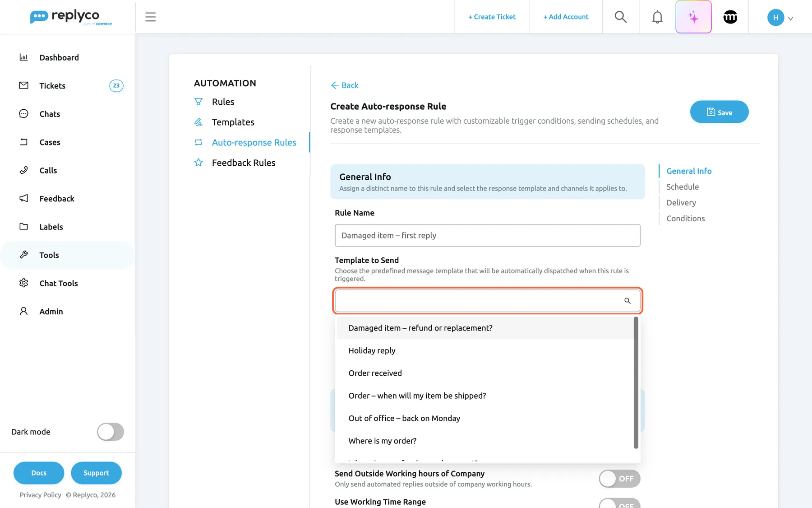
Task: Open the Privacy Policy link
Action: [x=40, y=495]
